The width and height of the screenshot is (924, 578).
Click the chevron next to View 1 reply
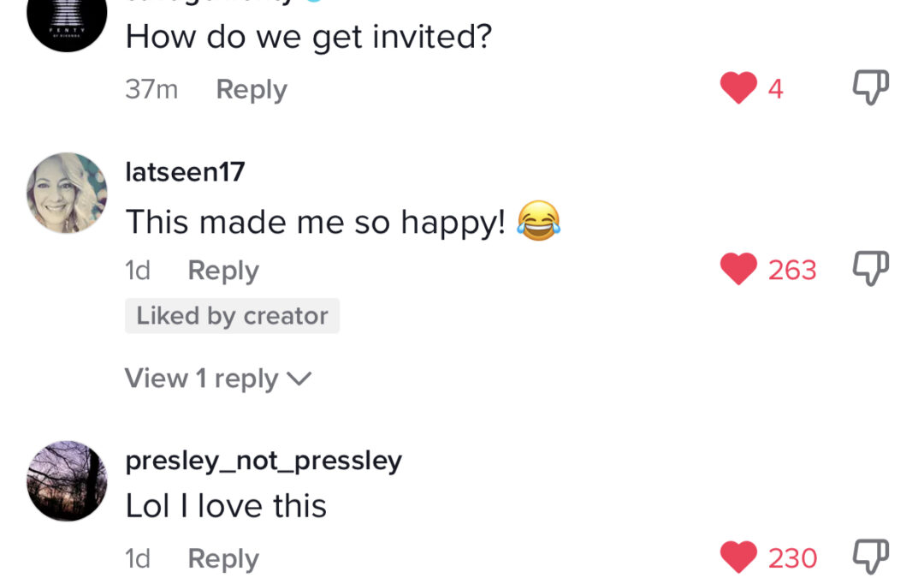click(299, 378)
